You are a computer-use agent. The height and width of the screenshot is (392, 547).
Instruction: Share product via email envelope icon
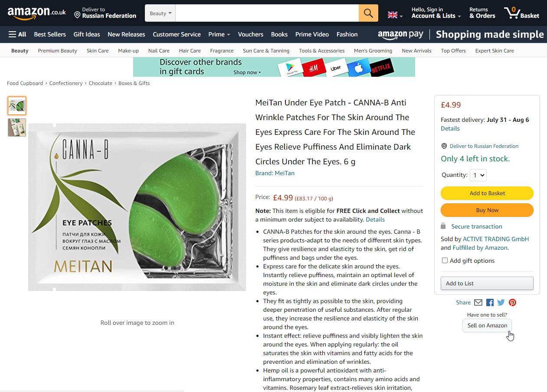(478, 303)
